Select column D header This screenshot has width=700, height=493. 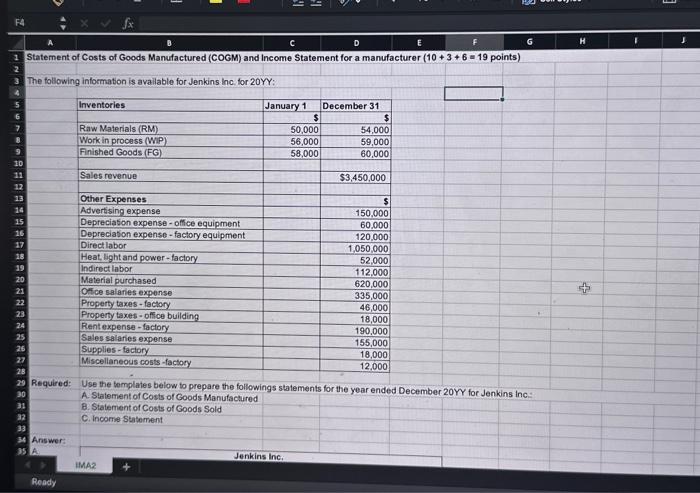pyautogui.click(x=356, y=43)
